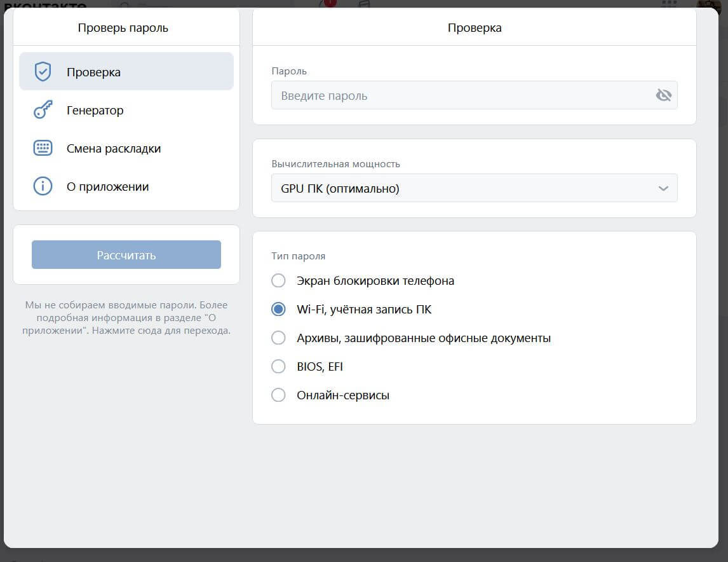Select Архивы, зашифрованные офисные документы option
Viewport: 728px width, 562px height.
[x=278, y=338]
